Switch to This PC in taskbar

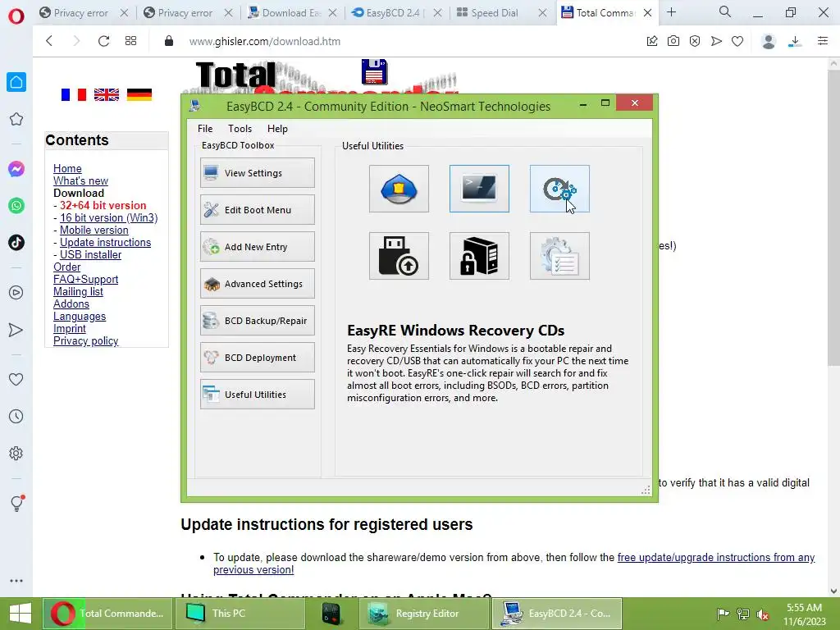click(240, 614)
